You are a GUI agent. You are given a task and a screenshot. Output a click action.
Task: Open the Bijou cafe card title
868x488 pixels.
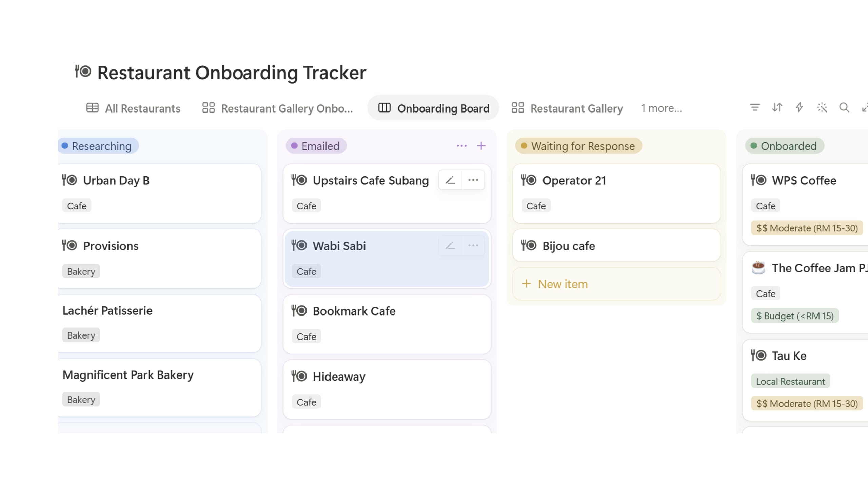[x=569, y=246]
